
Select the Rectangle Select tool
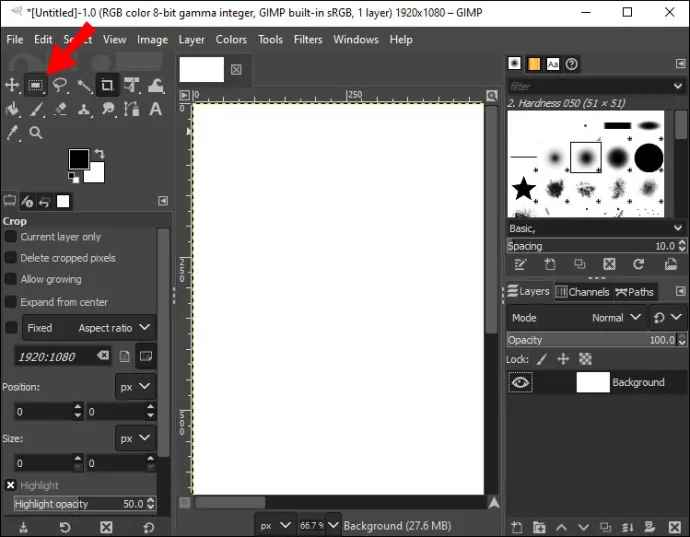click(x=36, y=85)
